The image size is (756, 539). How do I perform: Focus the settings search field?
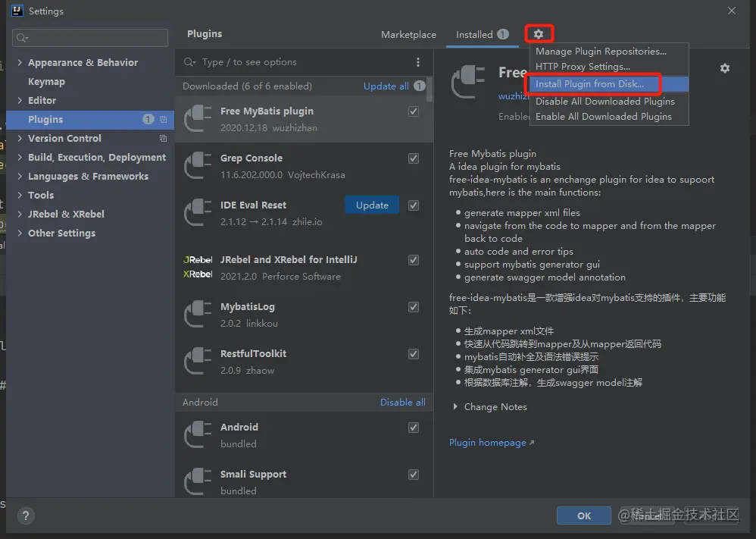click(90, 38)
